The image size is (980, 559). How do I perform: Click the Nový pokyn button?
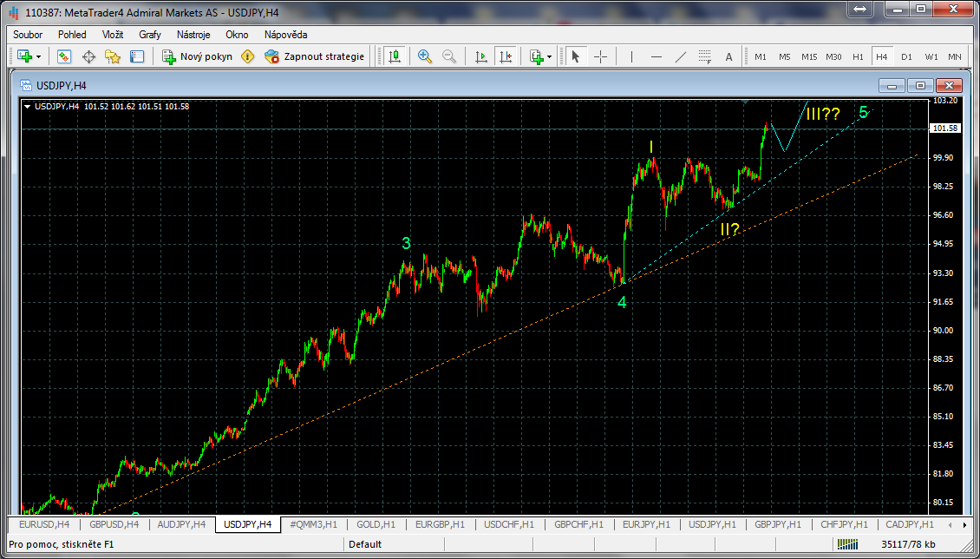click(198, 57)
